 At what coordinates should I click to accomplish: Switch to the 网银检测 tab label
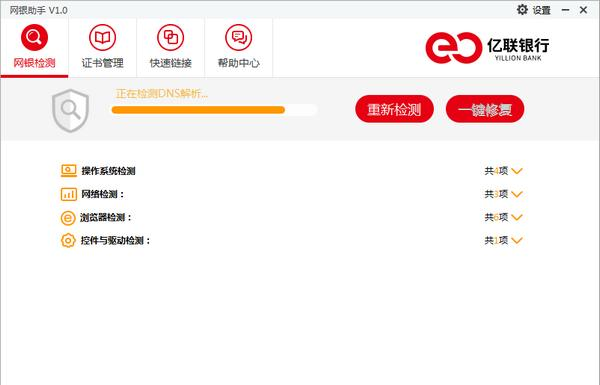pyautogui.click(x=34, y=63)
